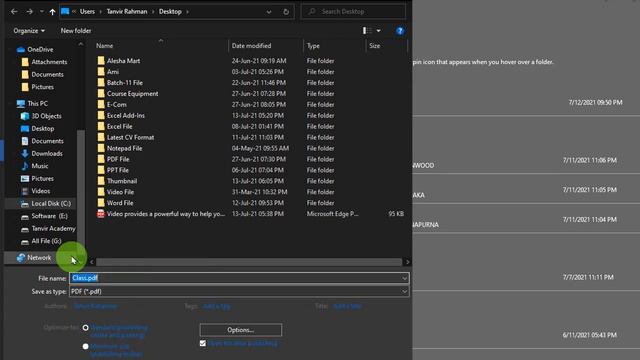Screen dimensions: 640x360
Task: Expand address bar previous locations dropdown
Action: [x=269, y=12]
